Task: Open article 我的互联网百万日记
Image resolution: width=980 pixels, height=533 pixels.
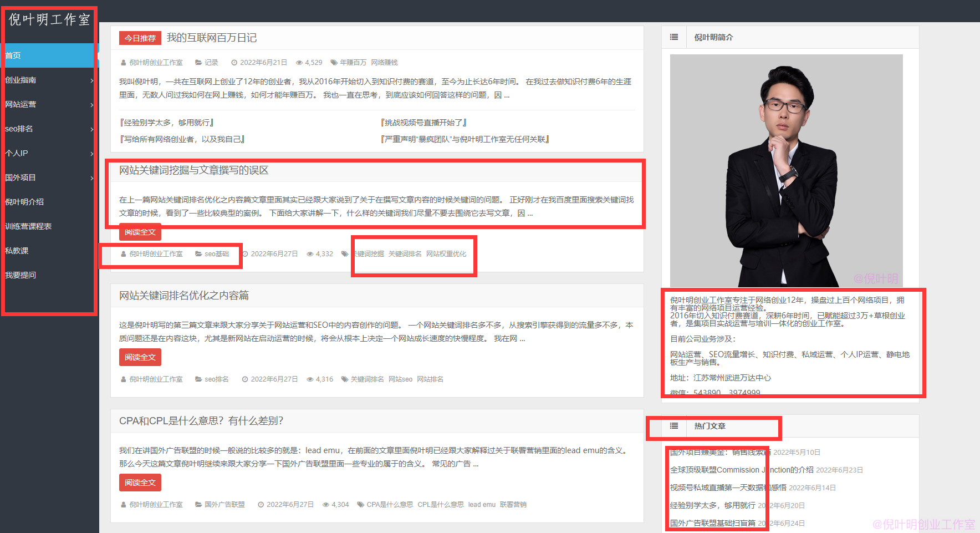Action: (212, 38)
